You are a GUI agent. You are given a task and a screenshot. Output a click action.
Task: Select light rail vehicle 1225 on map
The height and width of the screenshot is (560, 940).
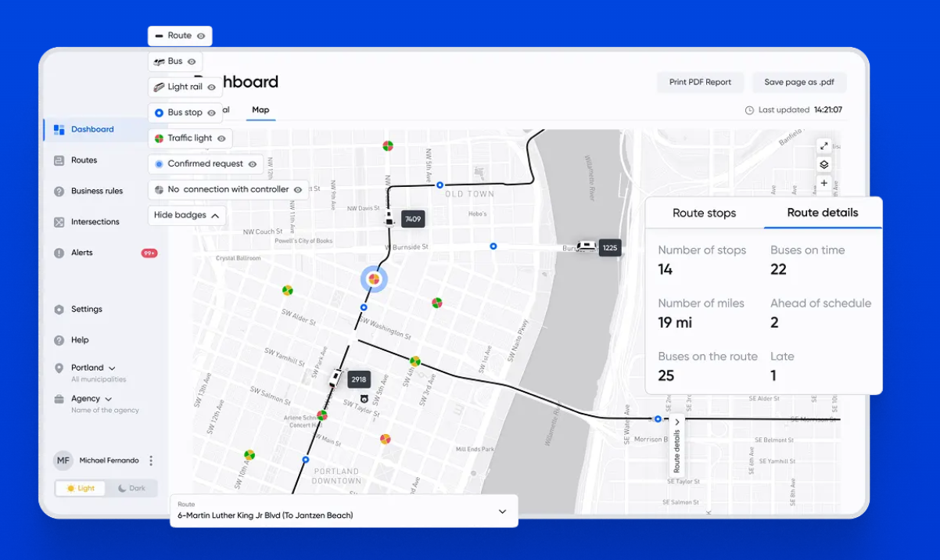[x=586, y=247]
